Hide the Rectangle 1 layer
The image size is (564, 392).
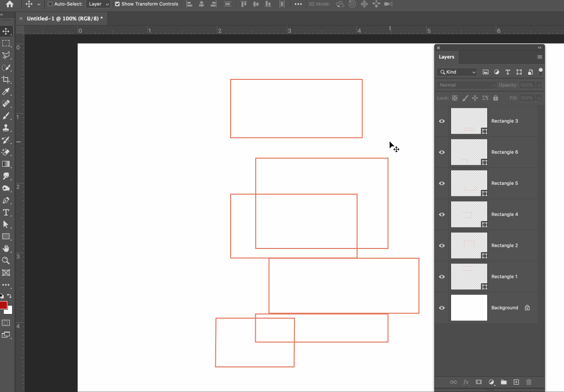(442, 277)
